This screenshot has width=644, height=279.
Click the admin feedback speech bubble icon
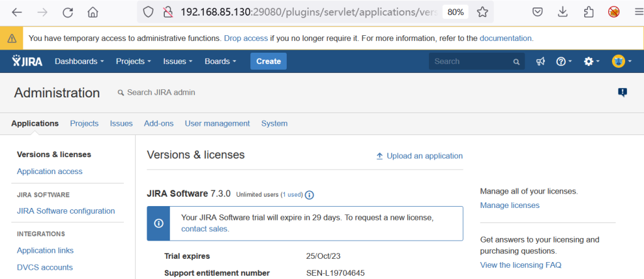(x=622, y=92)
